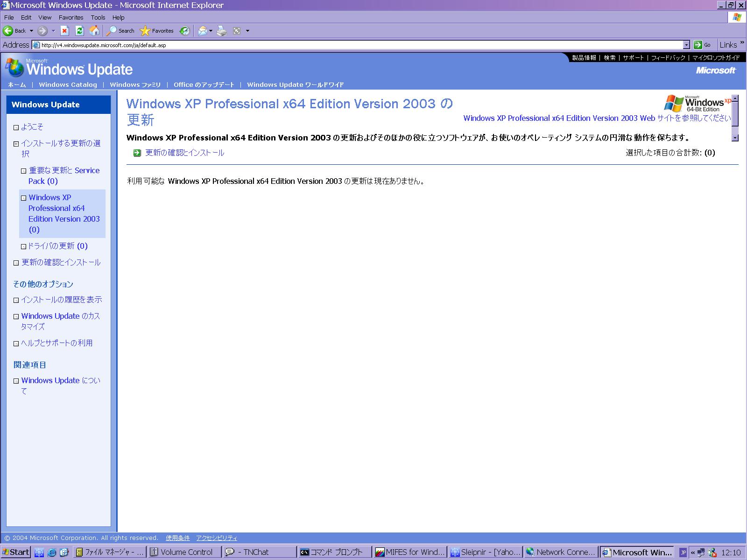The width and height of the screenshot is (747, 560).
Task: Open the History icon in toolbar
Action: pos(185,31)
